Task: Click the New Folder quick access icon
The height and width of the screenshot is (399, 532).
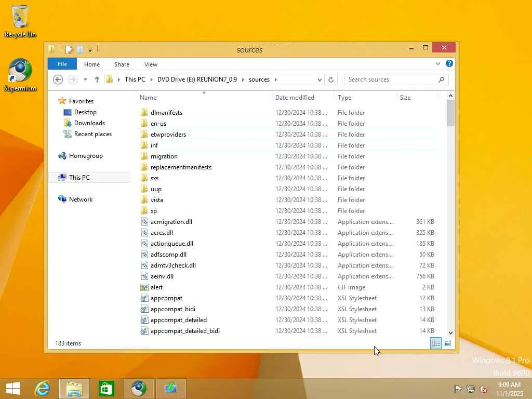Action: point(80,50)
